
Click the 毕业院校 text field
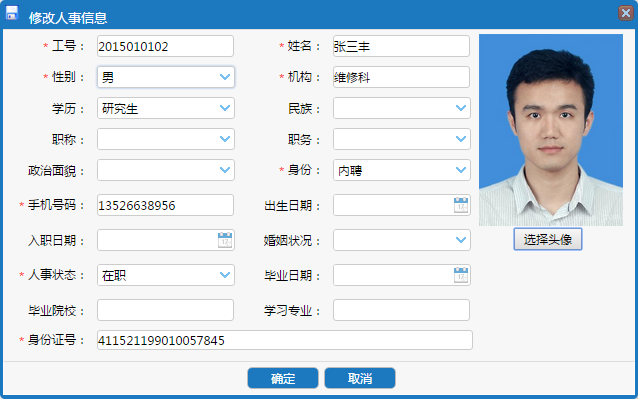(166, 310)
